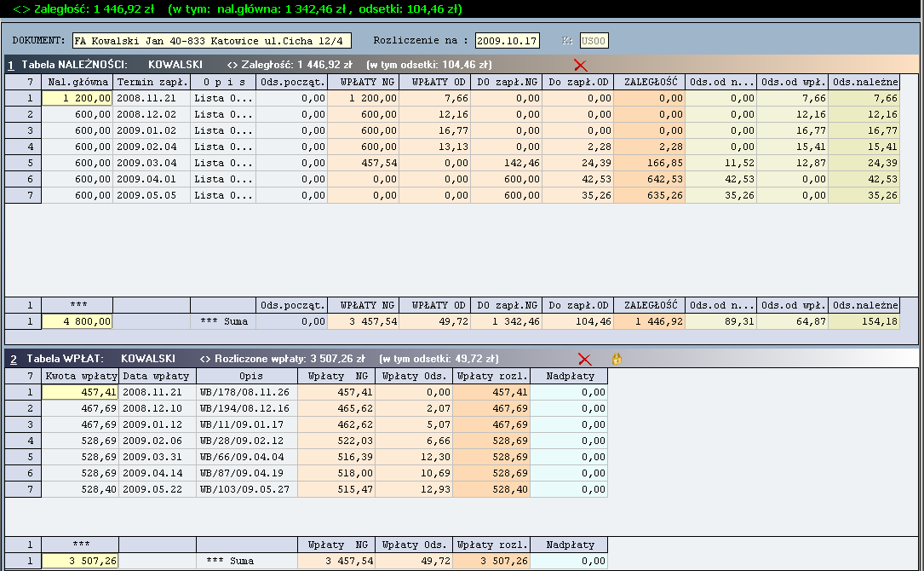
Task: Click the description 'WB/178/08.11.26'
Action: click(x=248, y=392)
